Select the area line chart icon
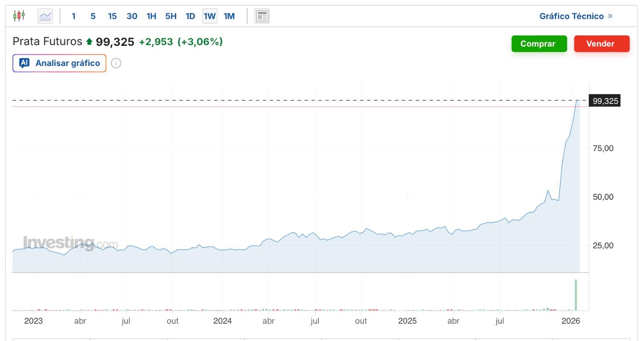 coord(45,16)
